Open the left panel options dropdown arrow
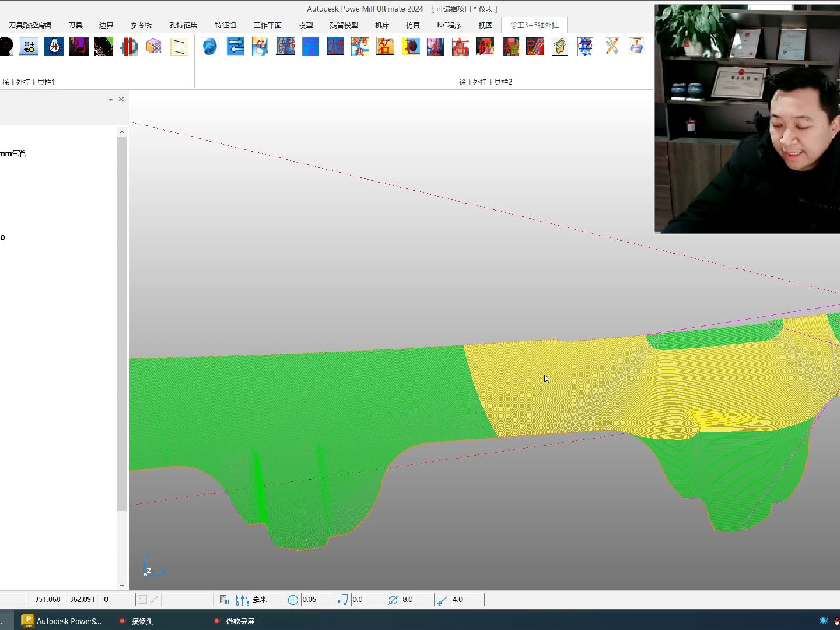 click(111, 100)
